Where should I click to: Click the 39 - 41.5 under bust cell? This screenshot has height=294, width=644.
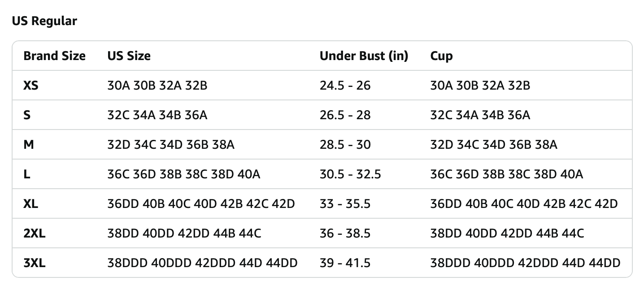coord(345,263)
